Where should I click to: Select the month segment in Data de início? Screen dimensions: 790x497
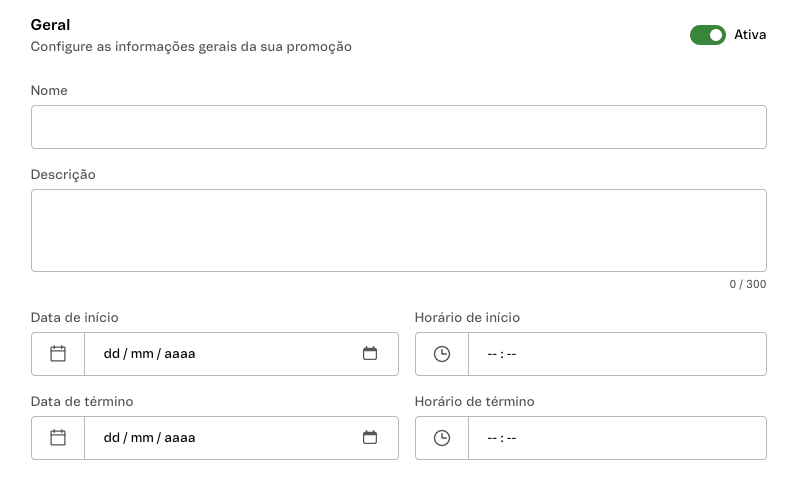click(139, 354)
